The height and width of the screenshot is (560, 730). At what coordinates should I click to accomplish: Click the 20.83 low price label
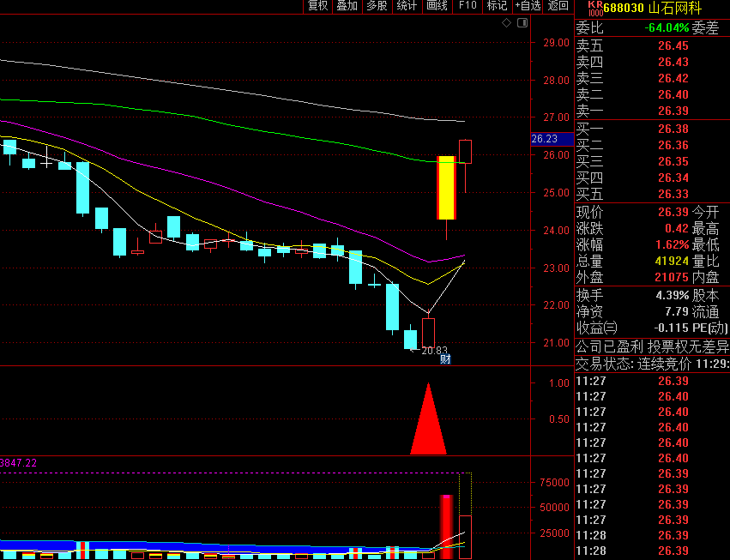pyautogui.click(x=434, y=351)
